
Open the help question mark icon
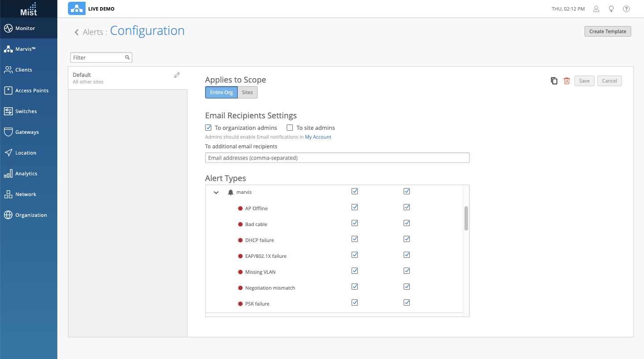[x=626, y=9]
